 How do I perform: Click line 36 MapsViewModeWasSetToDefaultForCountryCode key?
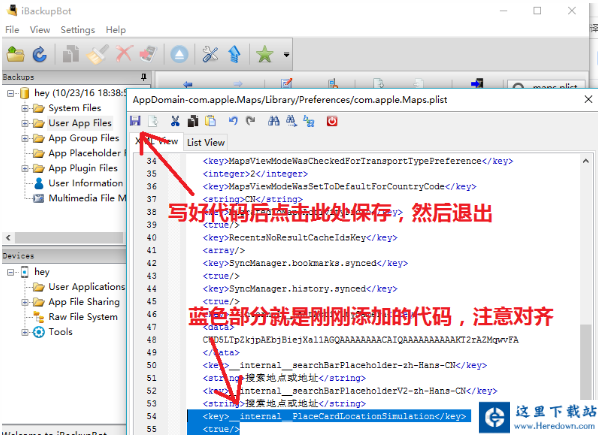pyautogui.click(x=339, y=186)
